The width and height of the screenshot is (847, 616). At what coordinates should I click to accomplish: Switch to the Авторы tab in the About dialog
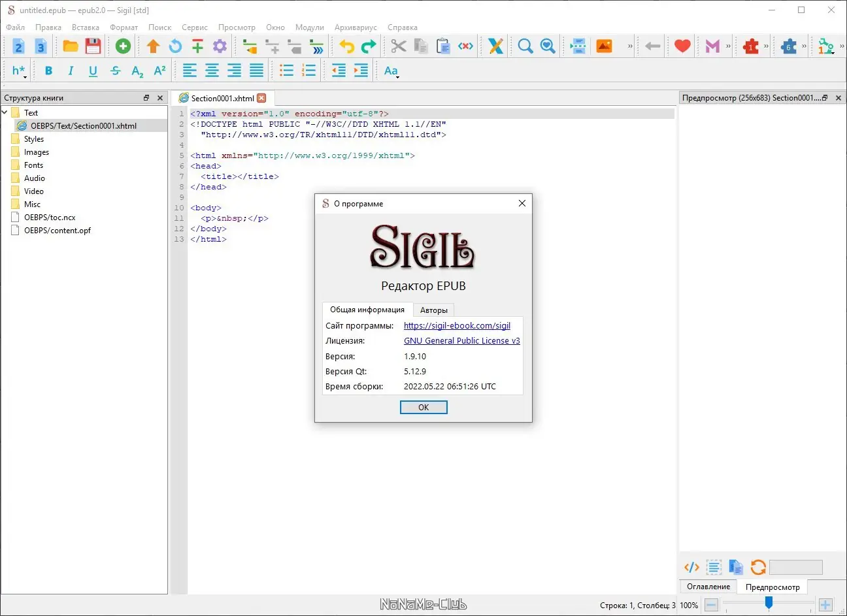(433, 310)
